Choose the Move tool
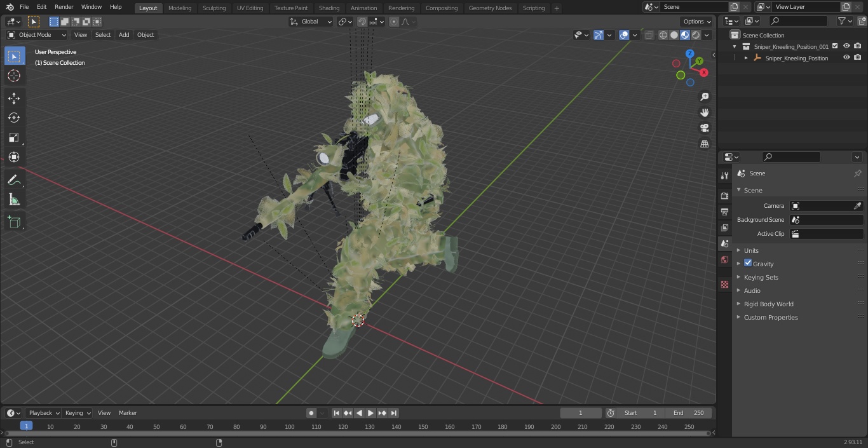The height and width of the screenshot is (448, 868). click(14, 98)
